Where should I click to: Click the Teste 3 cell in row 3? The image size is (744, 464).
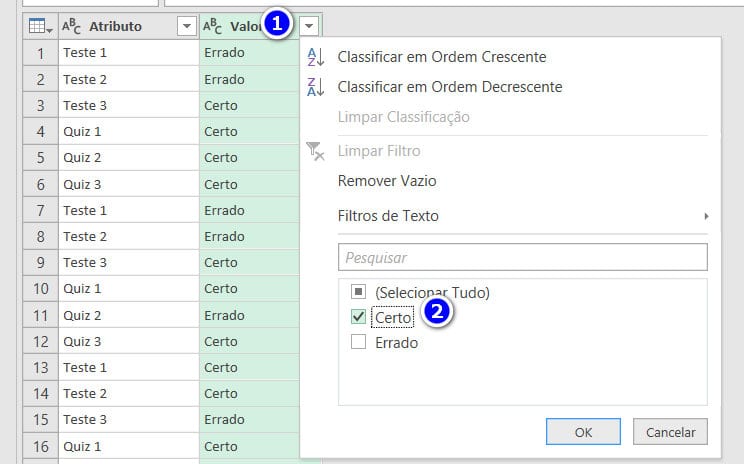129,105
